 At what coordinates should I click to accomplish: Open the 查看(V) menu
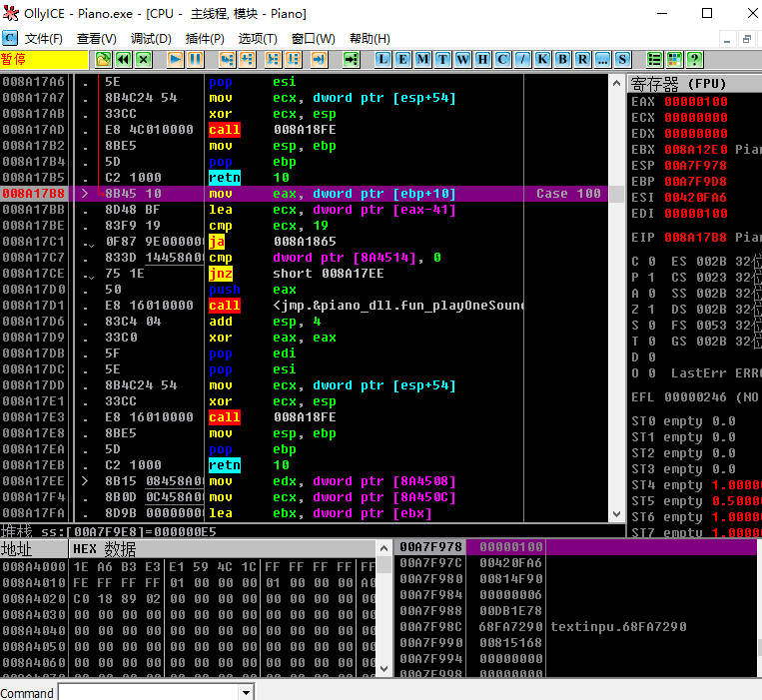tap(97, 38)
